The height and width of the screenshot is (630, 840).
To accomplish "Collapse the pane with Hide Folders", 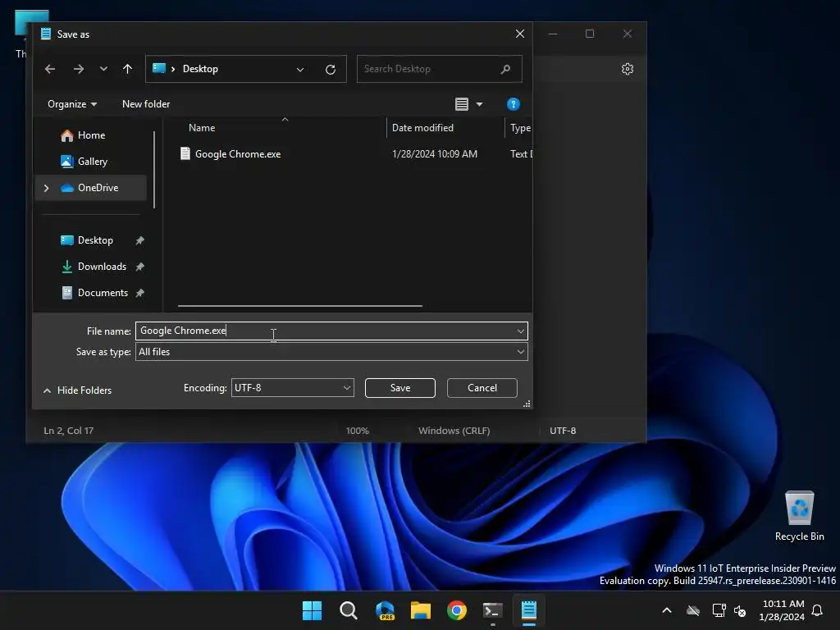I will point(78,390).
